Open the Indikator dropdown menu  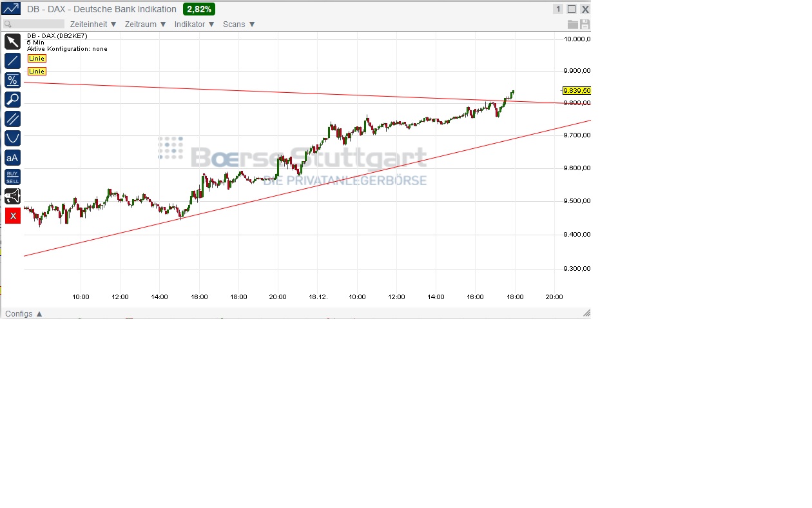(194, 24)
